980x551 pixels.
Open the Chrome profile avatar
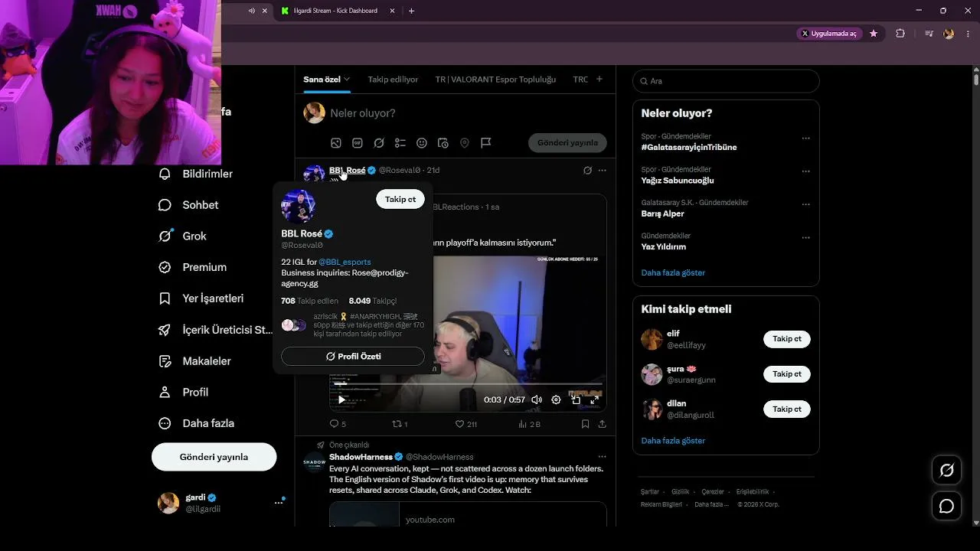pos(949,34)
